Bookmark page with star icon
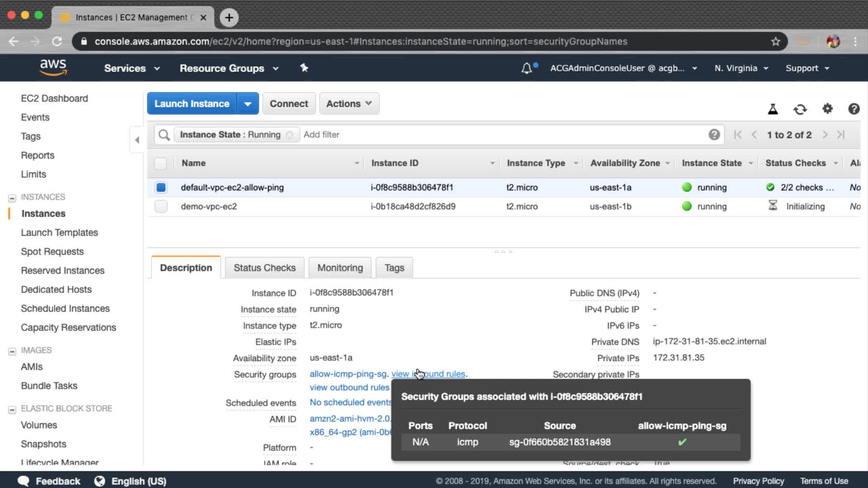The image size is (868, 488). click(x=776, y=42)
